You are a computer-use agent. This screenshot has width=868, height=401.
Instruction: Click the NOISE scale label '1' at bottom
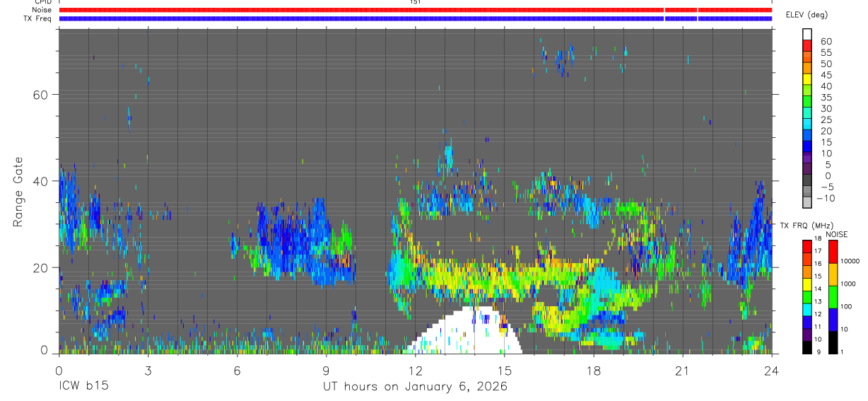pyautogui.click(x=843, y=351)
